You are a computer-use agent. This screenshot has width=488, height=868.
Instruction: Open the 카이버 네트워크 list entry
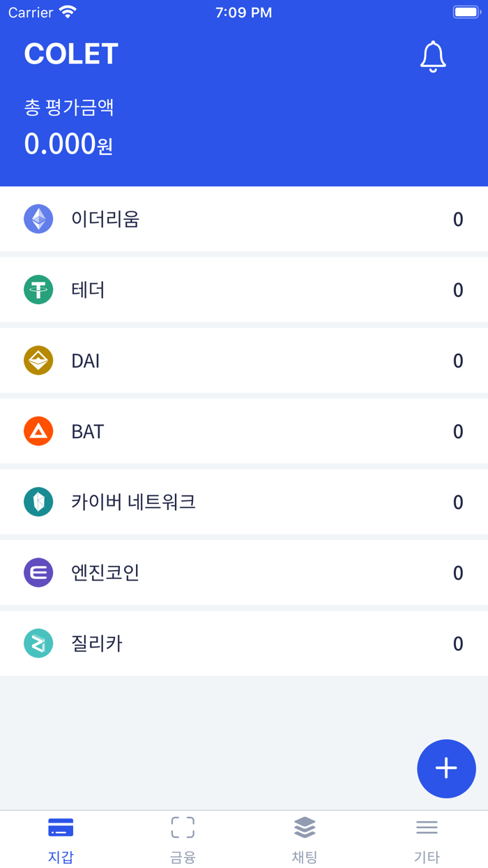244,502
